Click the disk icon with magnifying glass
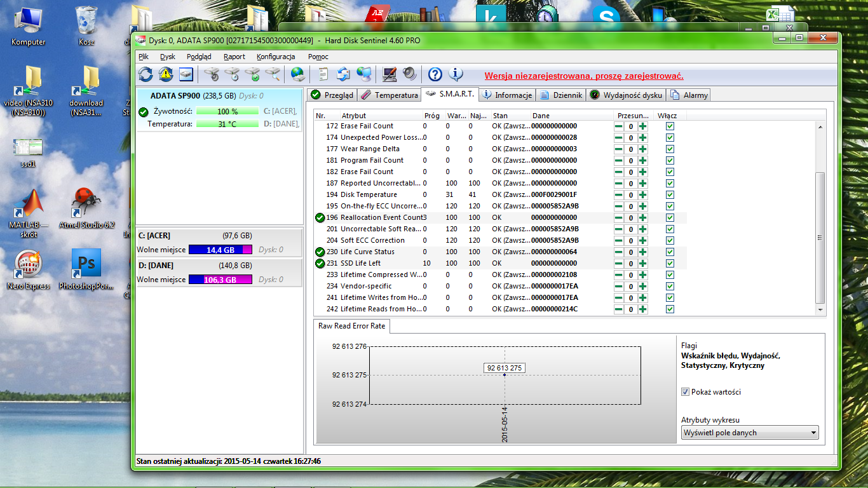The width and height of the screenshot is (868, 488). [273, 74]
